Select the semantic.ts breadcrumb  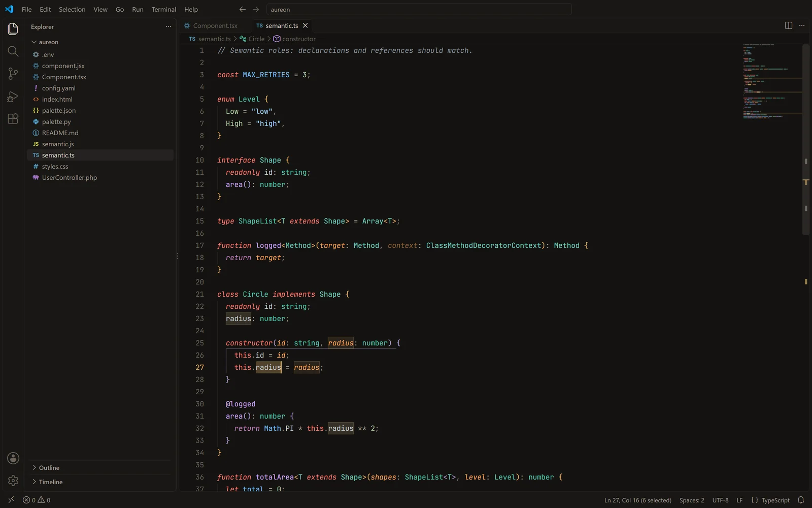(210, 39)
